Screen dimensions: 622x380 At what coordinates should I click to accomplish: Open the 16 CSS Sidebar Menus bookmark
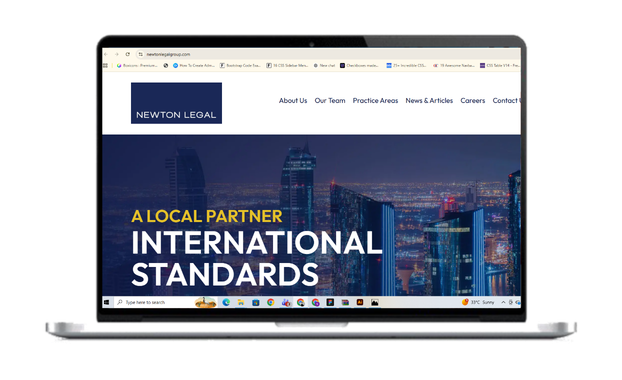287,65
